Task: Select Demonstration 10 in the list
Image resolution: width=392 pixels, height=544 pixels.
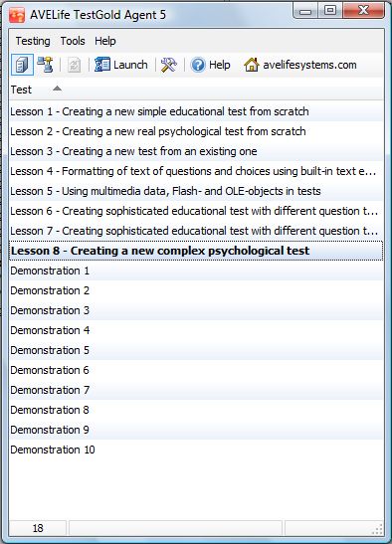Action: tap(197, 450)
